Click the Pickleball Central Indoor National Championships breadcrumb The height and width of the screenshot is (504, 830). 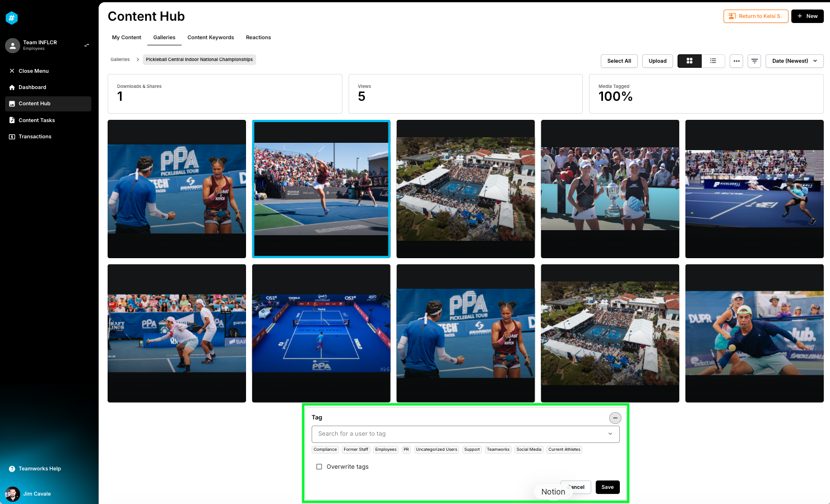(200, 59)
